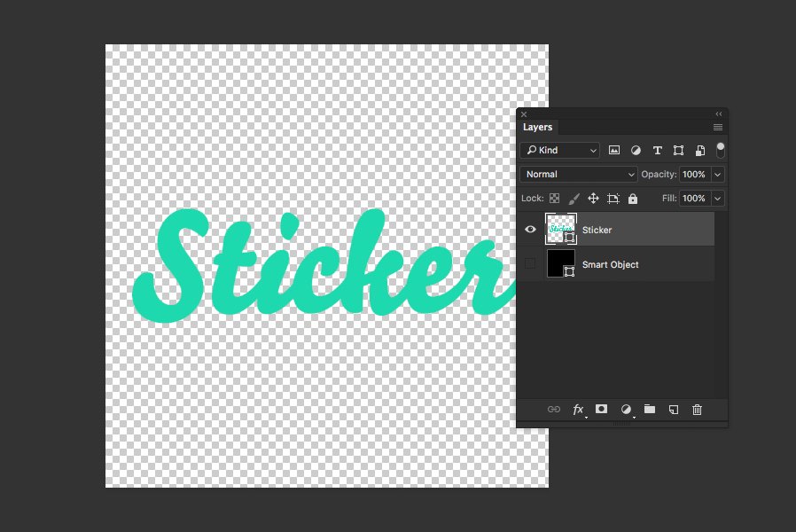
Task: Click the green Sticker text on canvas
Action: pos(324,265)
